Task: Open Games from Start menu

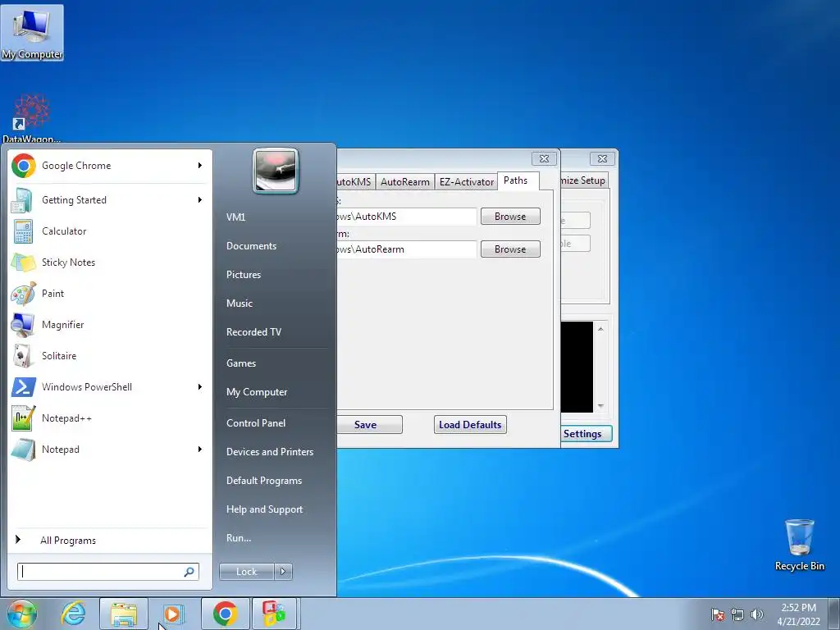Action: (241, 363)
